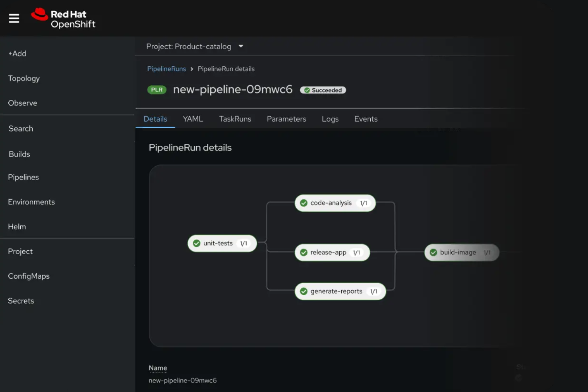Click the success check on code-analysis node

click(303, 203)
